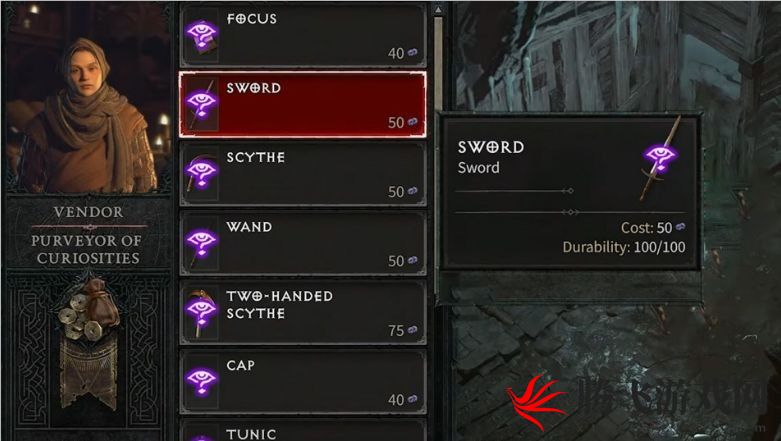Select the Two-Handed Scythe icon
Viewport: 781px width, 441px height.
pyautogui.click(x=201, y=312)
